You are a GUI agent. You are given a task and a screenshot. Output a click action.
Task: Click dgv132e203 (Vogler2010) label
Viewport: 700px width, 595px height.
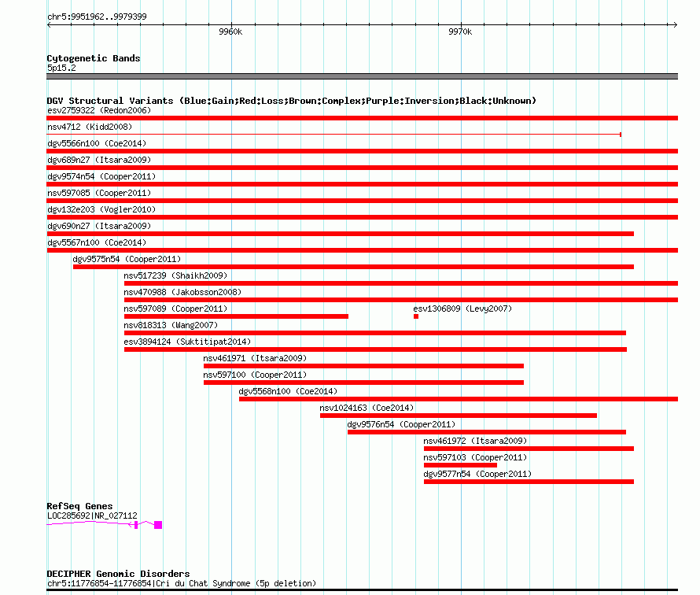pos(101,209)
